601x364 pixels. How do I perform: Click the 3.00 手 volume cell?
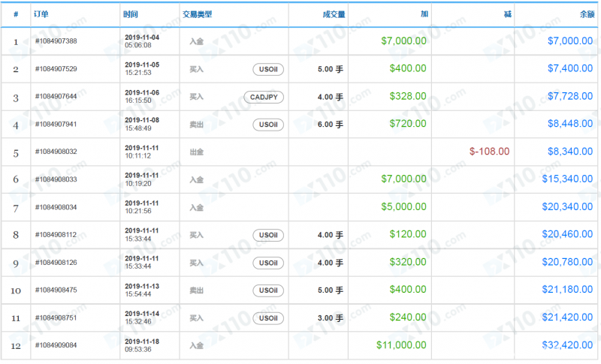331,318
